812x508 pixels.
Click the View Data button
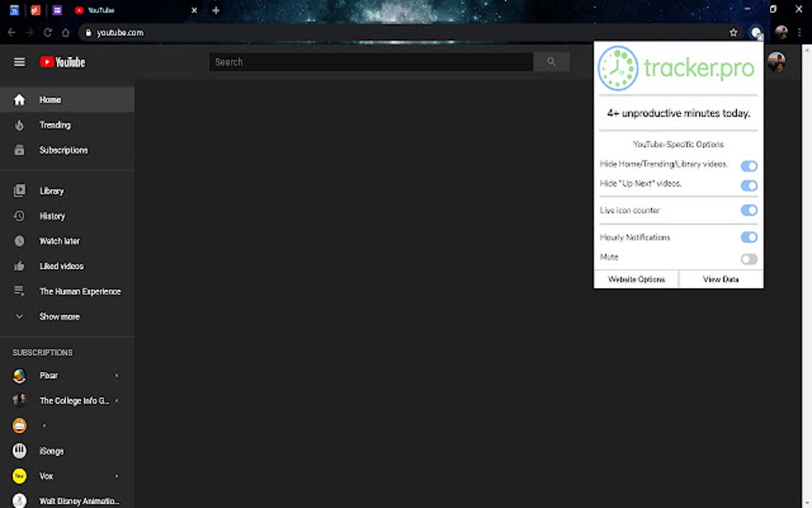[720, 279]
